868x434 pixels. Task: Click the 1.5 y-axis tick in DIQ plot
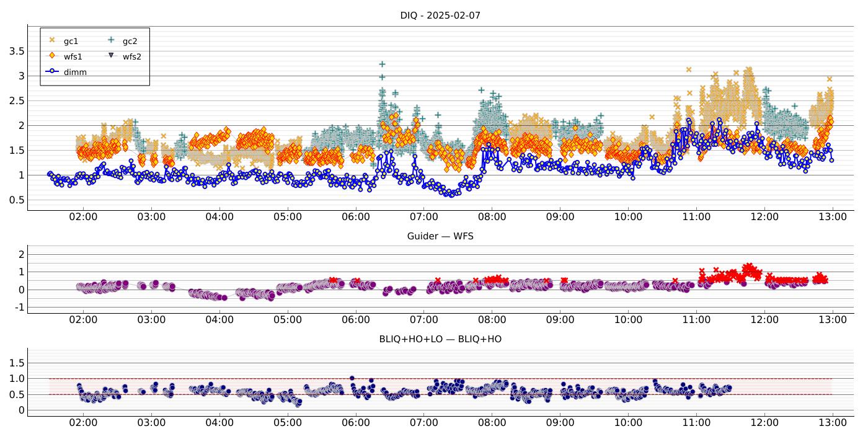(x=16, y=150)
